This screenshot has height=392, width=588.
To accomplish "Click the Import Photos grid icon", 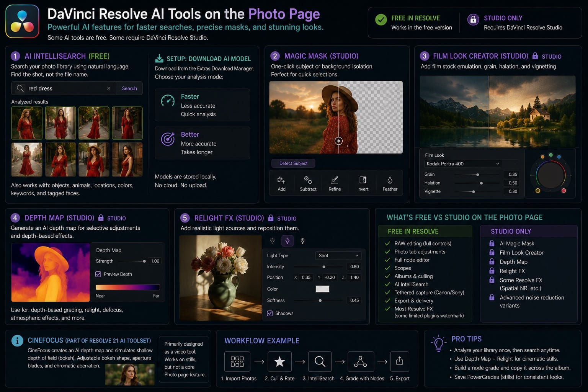I will (x=237, y=361).
